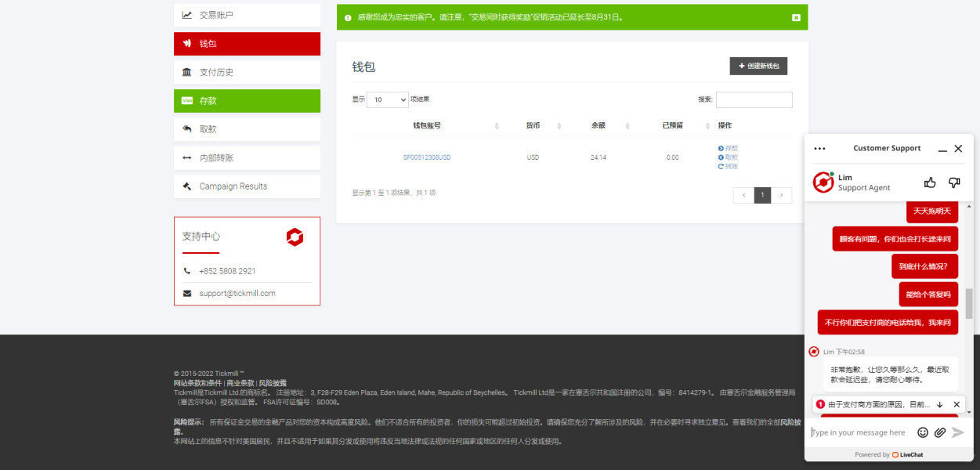Screen dimensions: 980x470
Task: Click the support@tickmill.com email address
Action: coord(237,294)
